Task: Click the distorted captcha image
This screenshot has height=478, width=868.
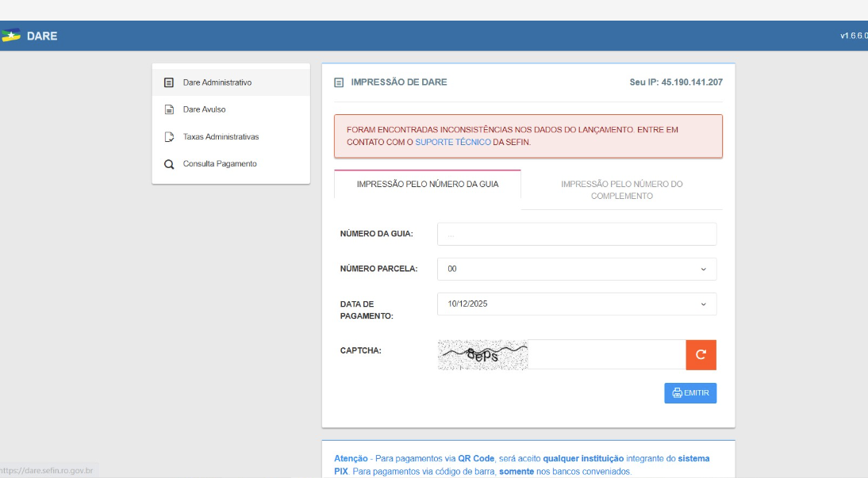Action: (x=482, y=354)
